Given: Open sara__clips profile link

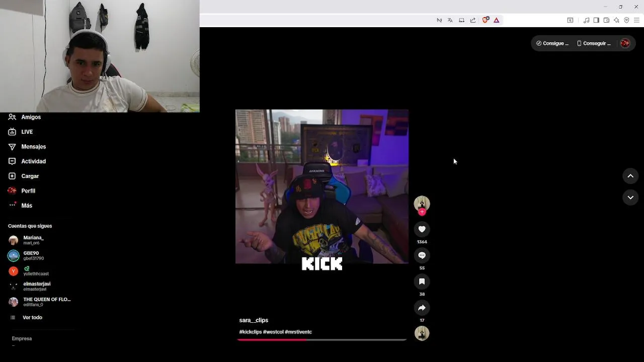Looking at the screenshot, I should [254, 320].
